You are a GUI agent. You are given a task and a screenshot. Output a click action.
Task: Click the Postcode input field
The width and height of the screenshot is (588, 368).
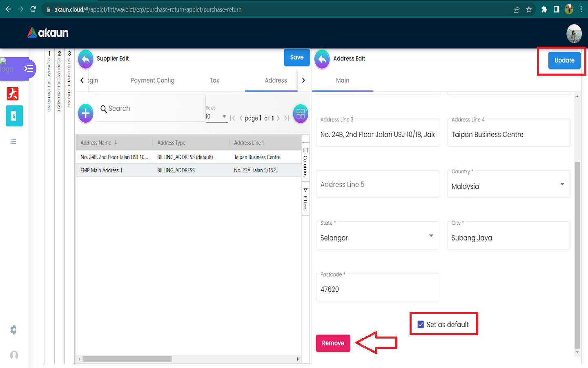pyautogui.click(x=377, y=289)
